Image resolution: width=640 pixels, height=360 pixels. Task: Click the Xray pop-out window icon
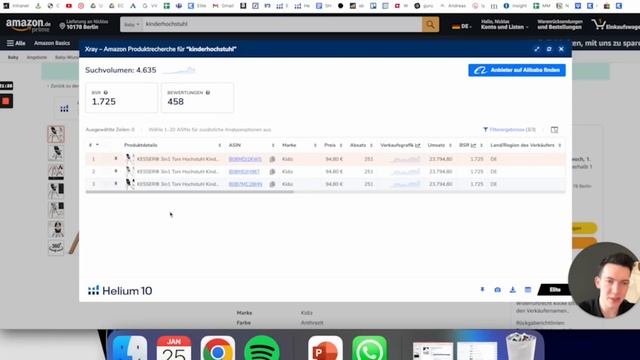pyautogui.click(x=549, y=49)
